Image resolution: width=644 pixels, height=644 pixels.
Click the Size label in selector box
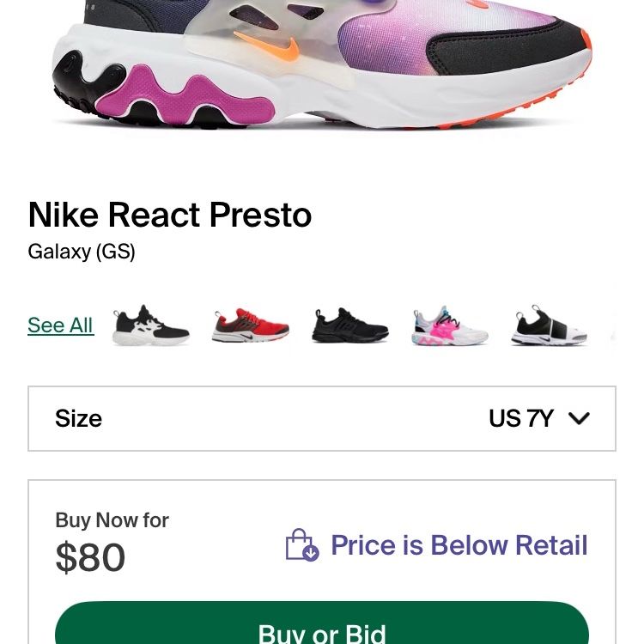coord(78,418)
